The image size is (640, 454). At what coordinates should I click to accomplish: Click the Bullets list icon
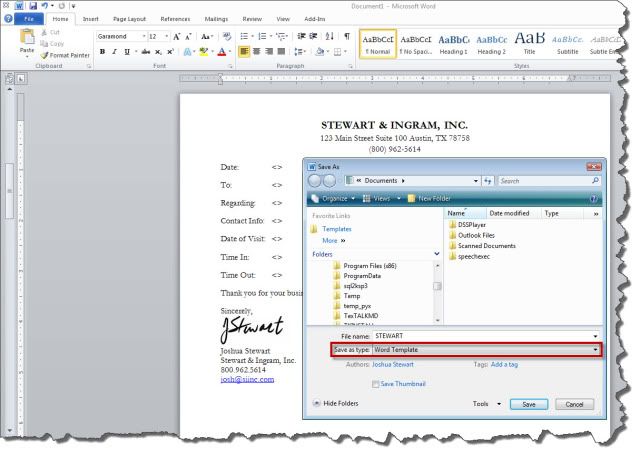[244, 36]
